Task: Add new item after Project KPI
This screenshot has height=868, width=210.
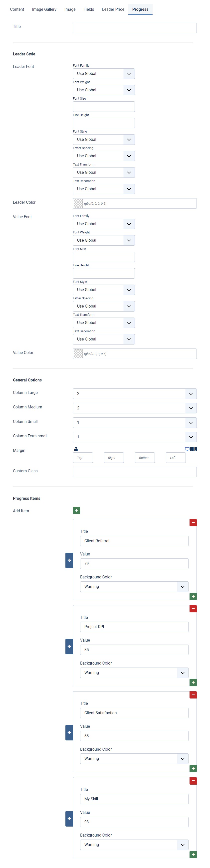Action: click(193, 682)
